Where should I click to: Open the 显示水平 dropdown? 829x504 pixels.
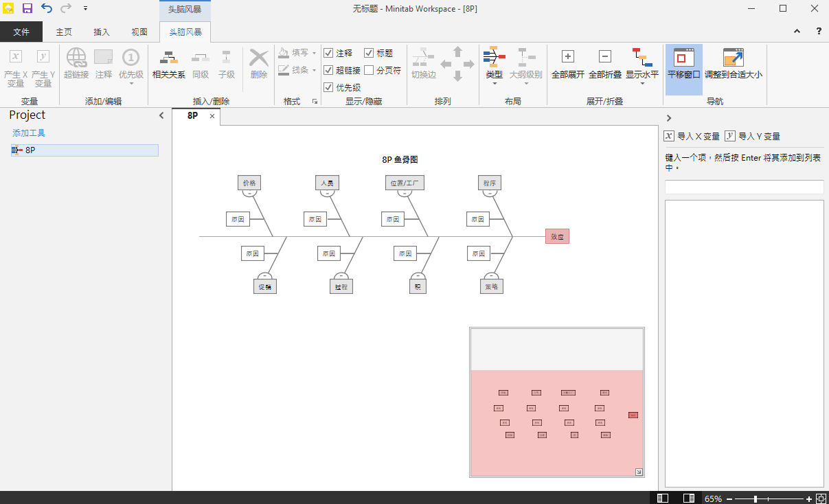(x=642, y=83)
